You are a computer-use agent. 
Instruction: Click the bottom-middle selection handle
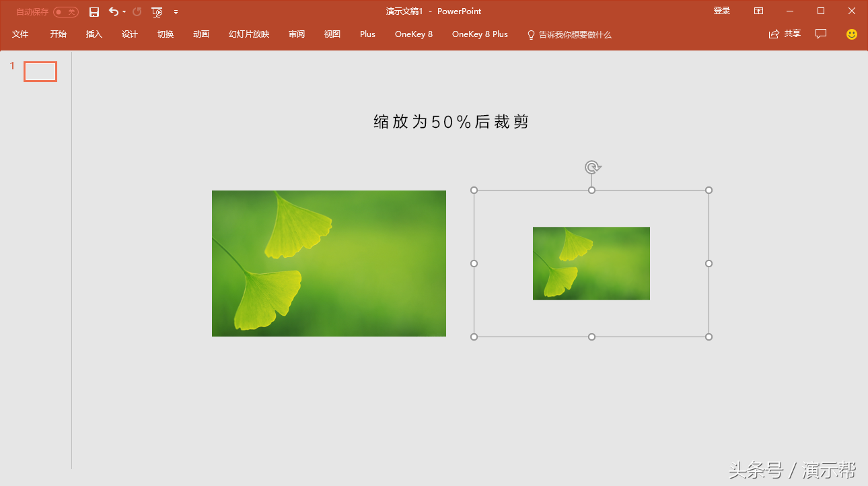591,337
